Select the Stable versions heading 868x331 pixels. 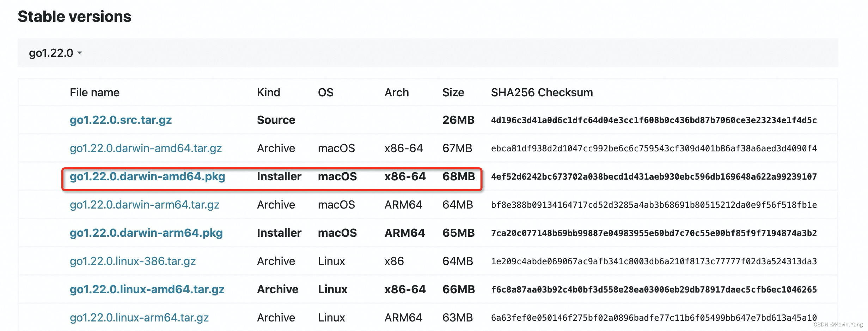(74, 17)
